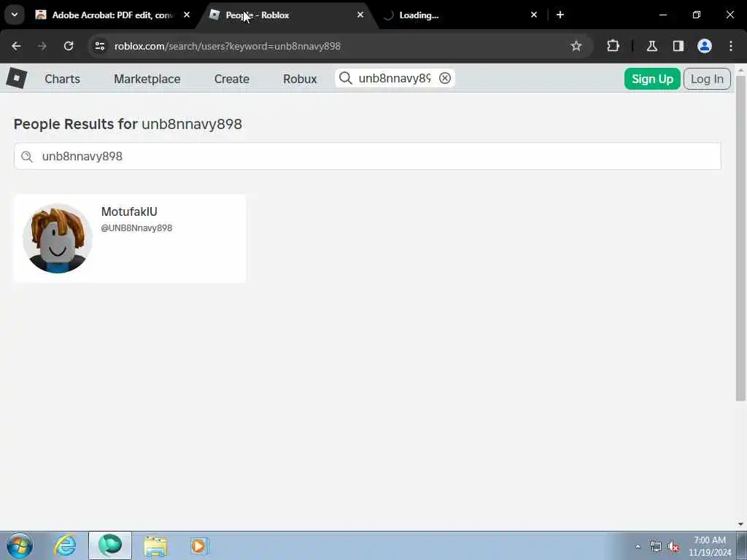The height and width of the screenshot is (560, 747).
Task: Switch to the Adobe Acrobat tab
Action: tap(112, 15)
